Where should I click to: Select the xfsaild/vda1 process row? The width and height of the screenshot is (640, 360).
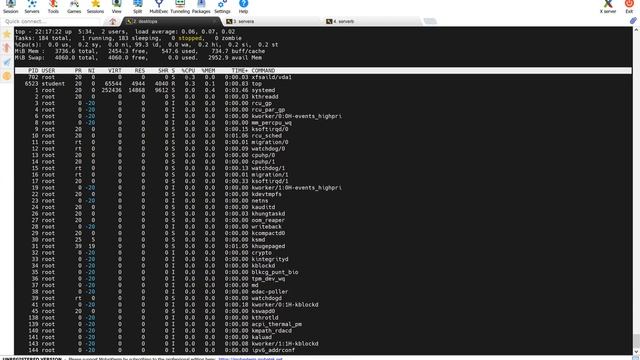tap(323, 77)
